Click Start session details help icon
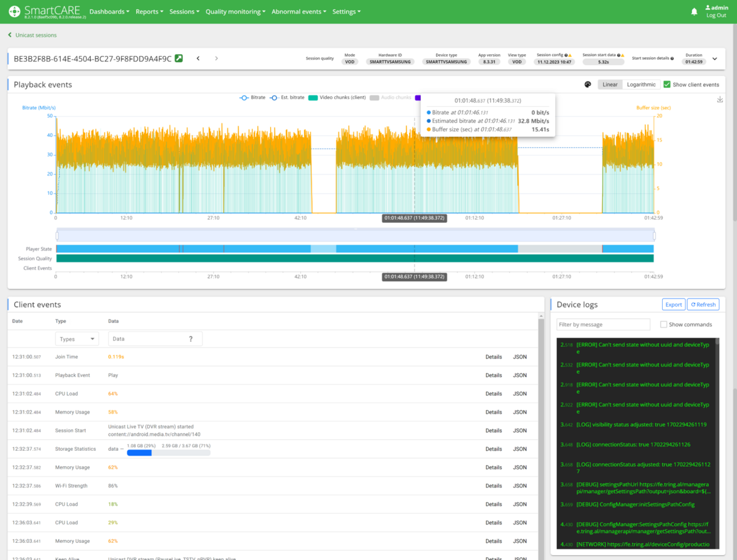This screenshot has height=560, width=737. 672,58
